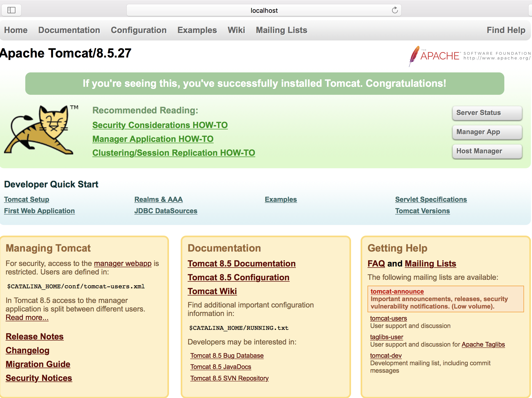Viewport: 532px width, 398px height.
Task: Click the $CATALINA_HOME/RUNNING.txt path text
Action: point(239,328)
